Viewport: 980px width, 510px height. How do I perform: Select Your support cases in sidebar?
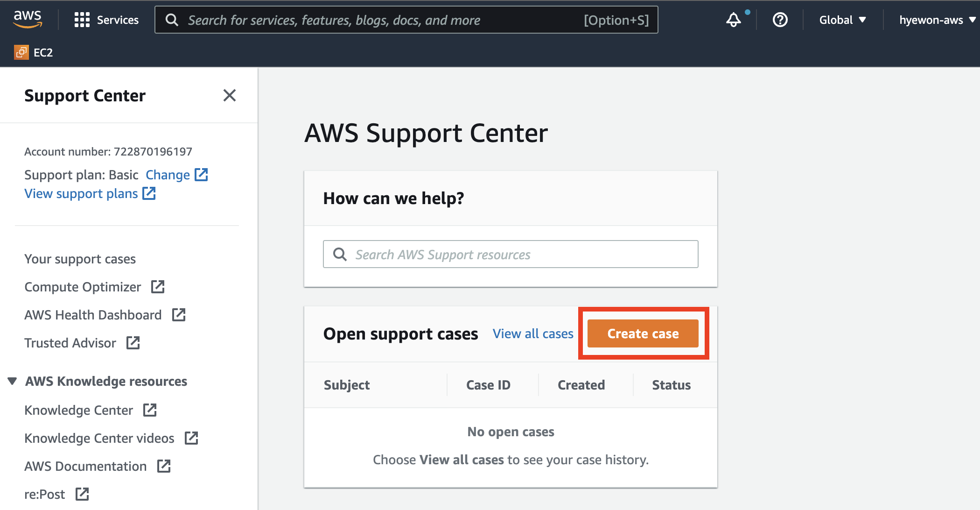coord(80,259)
